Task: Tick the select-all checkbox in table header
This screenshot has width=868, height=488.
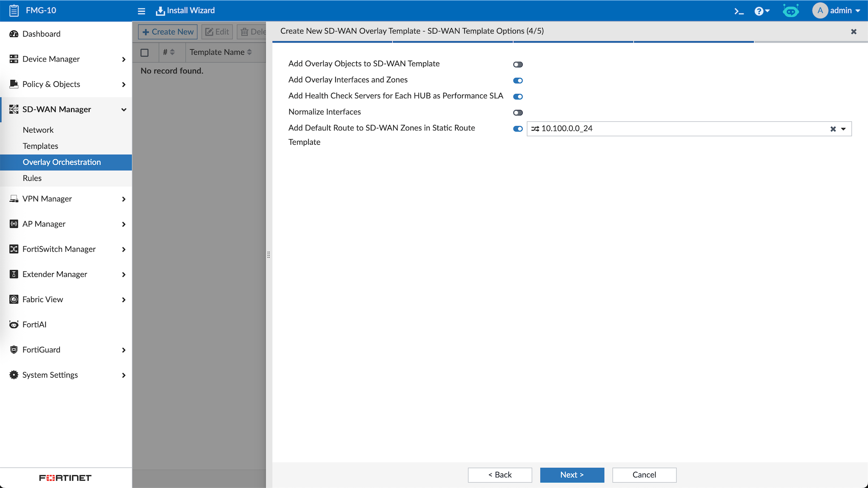Action: click(x=145, y=52)
